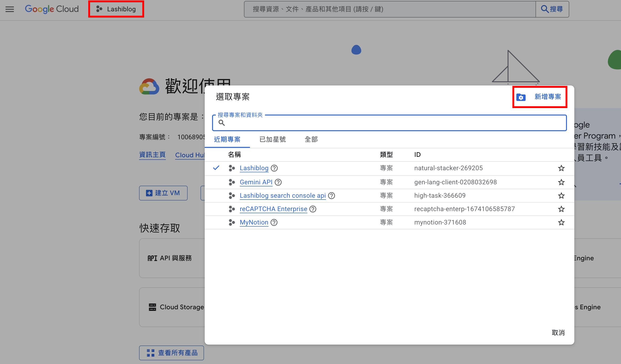Open the 查看所有產品 page
Image resolution: width=621 pixels, height=364 pixels.
click(171, 353)
